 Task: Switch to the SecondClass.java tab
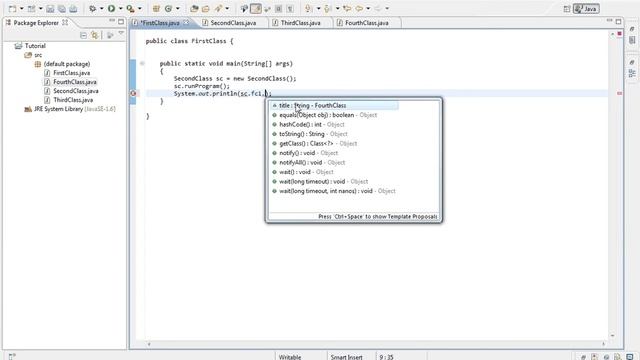(233, 23)
